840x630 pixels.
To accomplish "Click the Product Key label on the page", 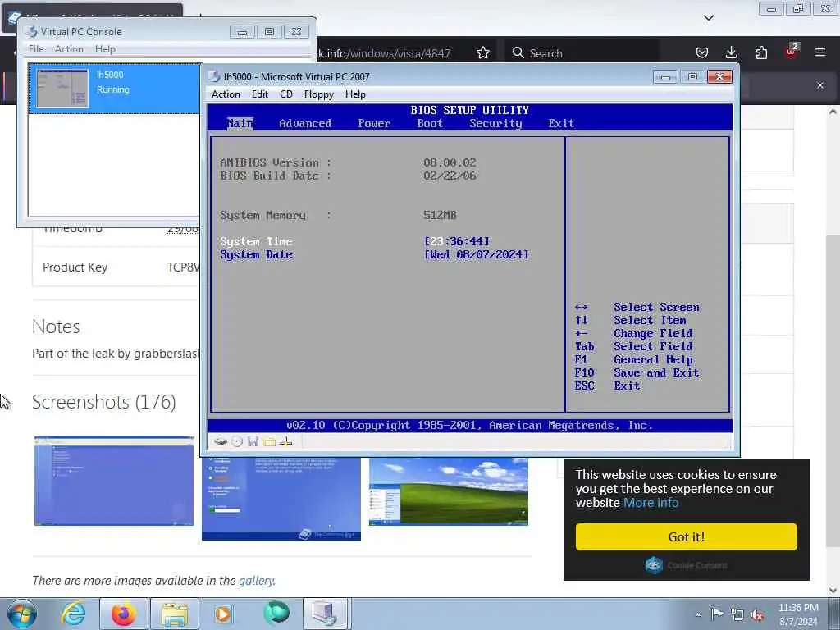I will click(x=75, y=267).
